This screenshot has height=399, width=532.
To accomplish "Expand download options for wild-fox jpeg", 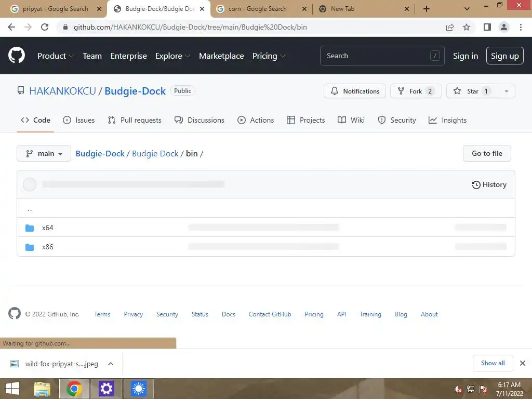I will pyautogui.click(x=110, y=364).
